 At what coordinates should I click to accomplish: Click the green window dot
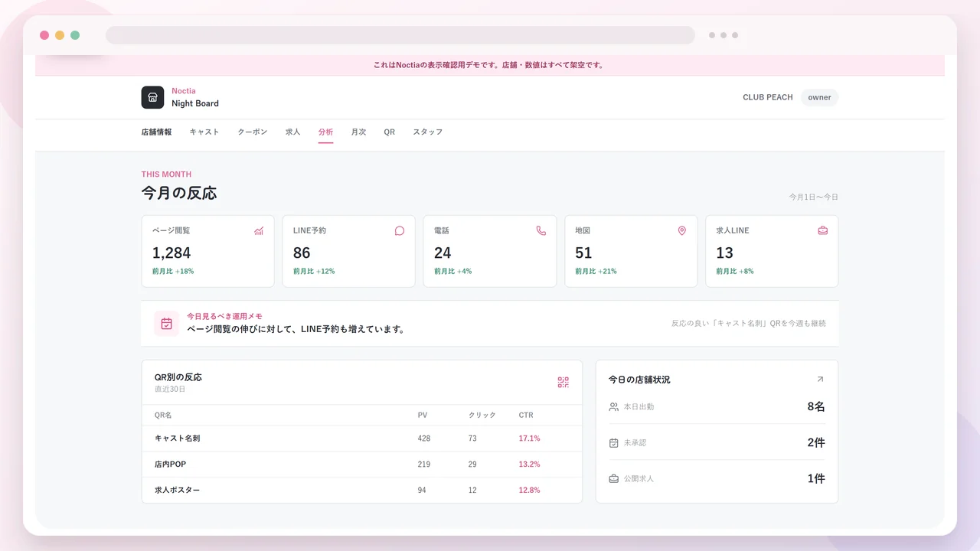pos(75,35)
